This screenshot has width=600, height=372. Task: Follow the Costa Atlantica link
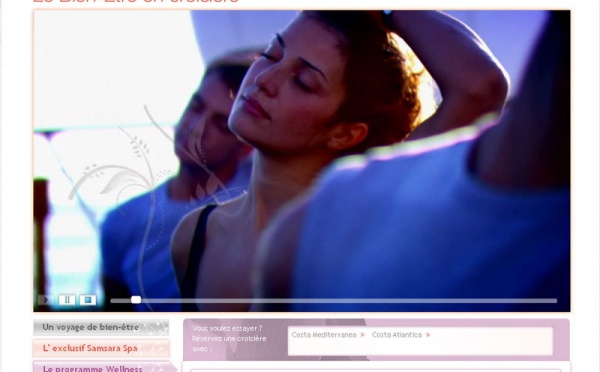pos(397,335)
